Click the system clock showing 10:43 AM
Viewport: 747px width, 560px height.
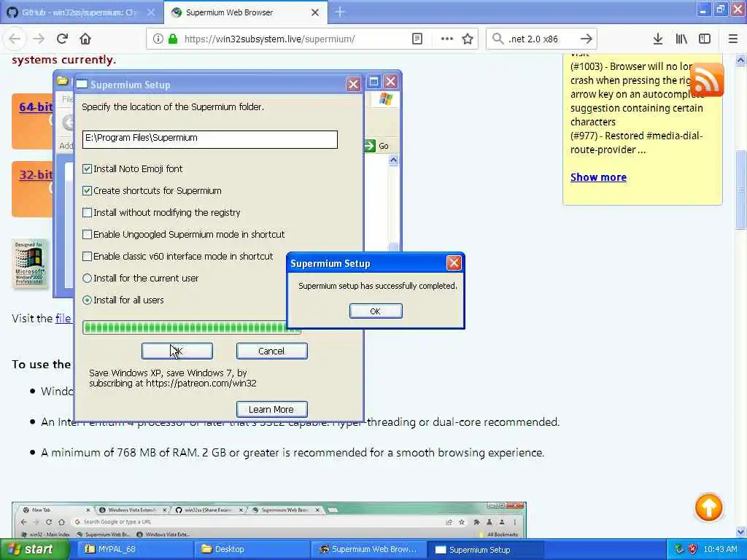coord(720,549)
